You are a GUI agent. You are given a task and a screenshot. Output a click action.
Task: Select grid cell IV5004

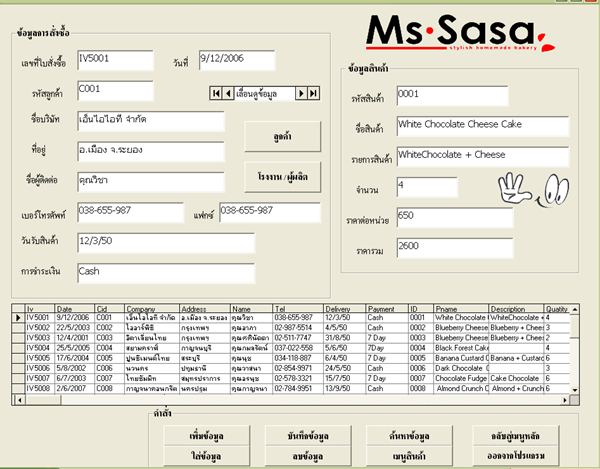pyautogui.click(x=40, y=348)
